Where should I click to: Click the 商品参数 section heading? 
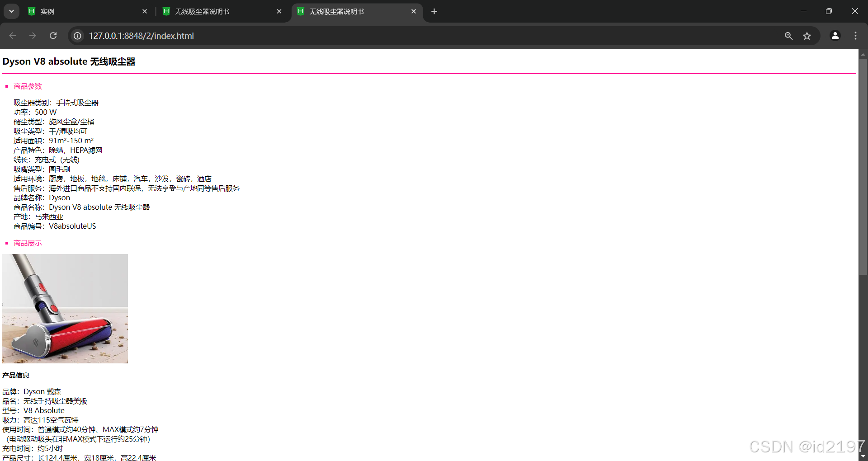pyautogui.click(x=28, y=86)
